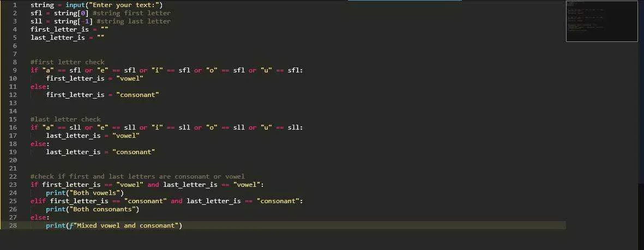The image size is (644, 250).
Task: Click the string[-1] index expression
Action: 73,21
